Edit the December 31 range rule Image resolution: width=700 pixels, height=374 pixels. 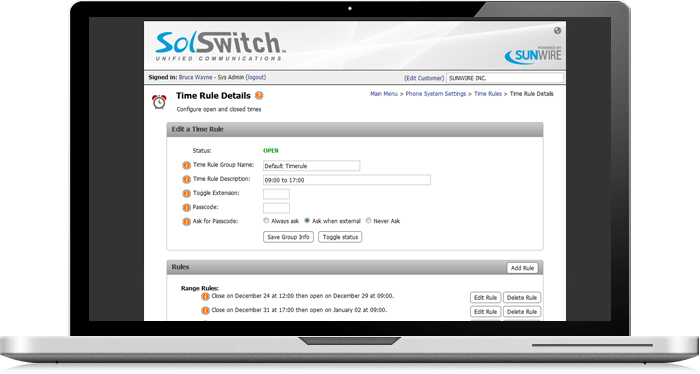pos(485,312)
